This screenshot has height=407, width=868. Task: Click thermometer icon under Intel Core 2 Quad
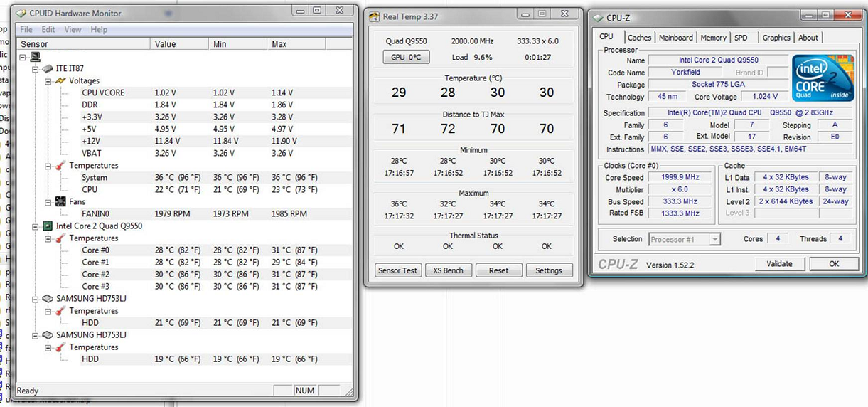60,238
